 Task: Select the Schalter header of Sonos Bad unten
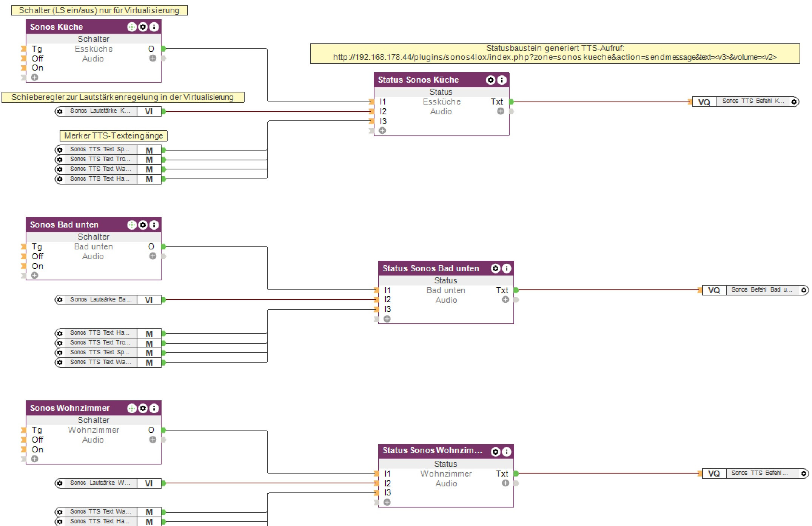pyautogui.click(x=93, y=237)
